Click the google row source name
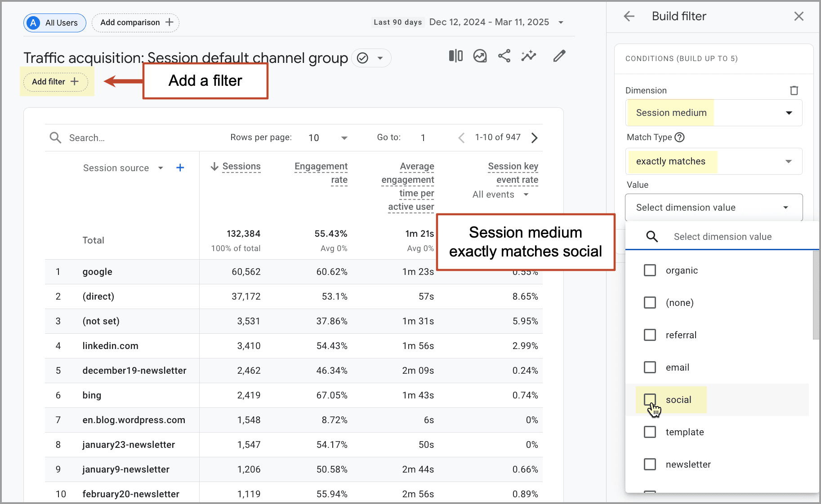The height and width of the screenshot is (504, 821). [x=97, y=272]
